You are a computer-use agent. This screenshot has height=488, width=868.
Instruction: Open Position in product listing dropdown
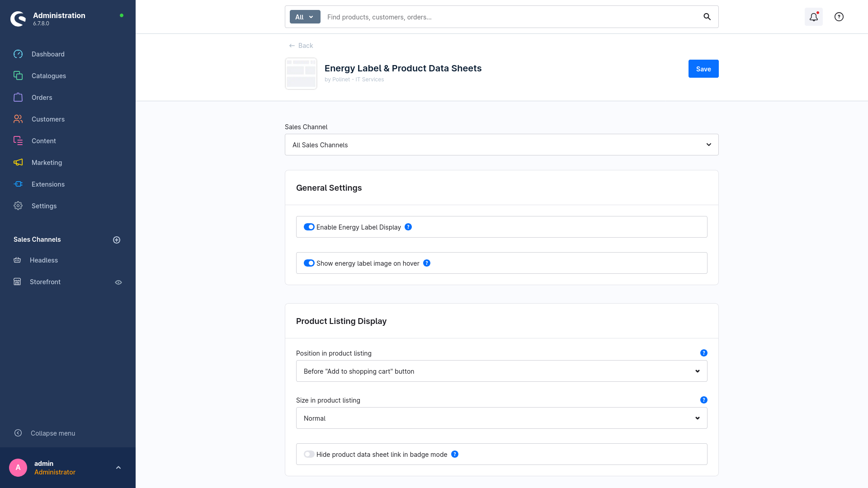tap(501, 371)
